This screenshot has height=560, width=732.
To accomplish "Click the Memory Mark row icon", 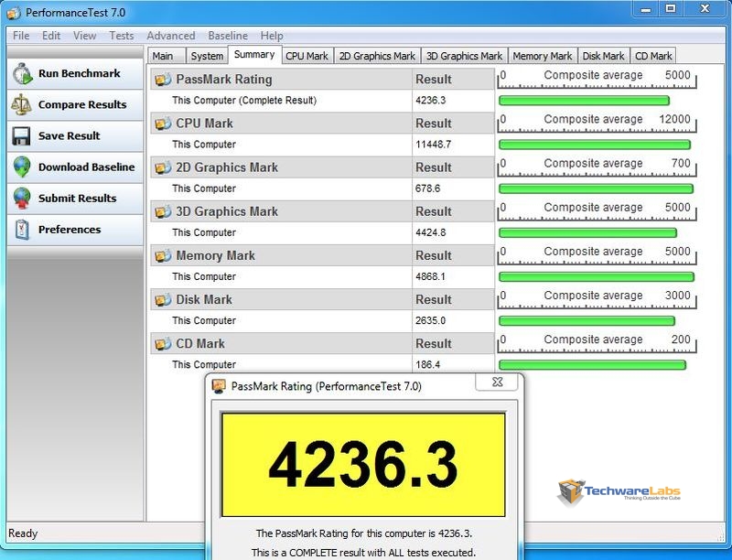I will pyautogui.click(x=163, y=255).
